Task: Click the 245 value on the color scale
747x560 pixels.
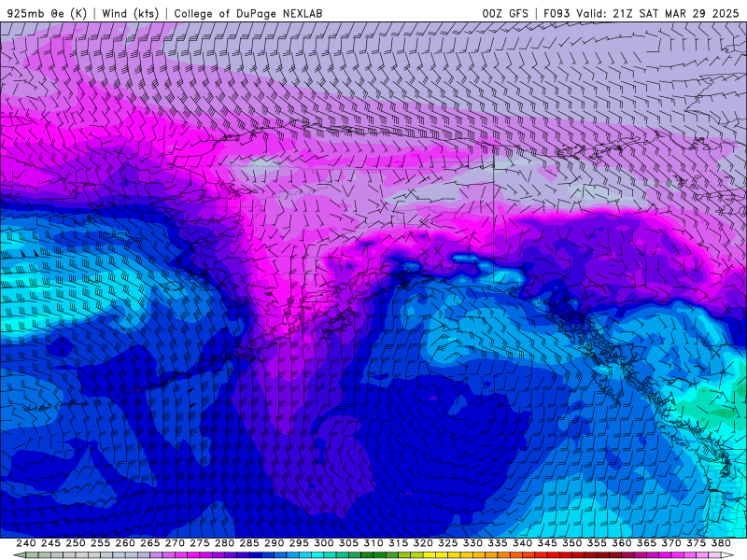Action: coord(50,543)
